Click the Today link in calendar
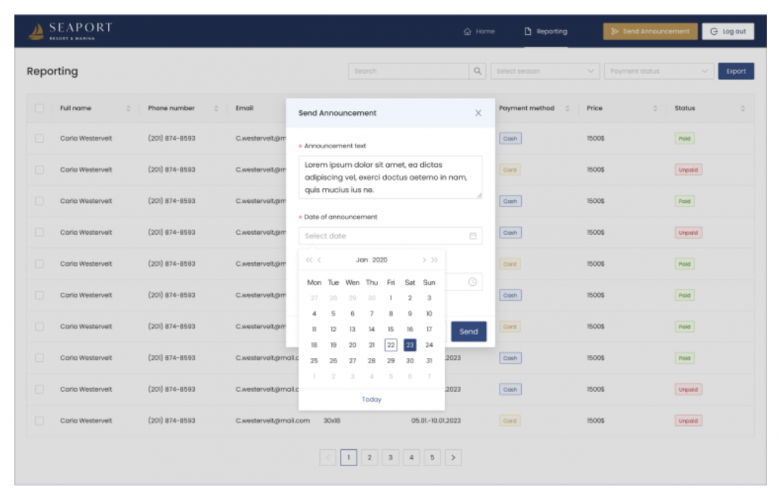 coord(372,399)
